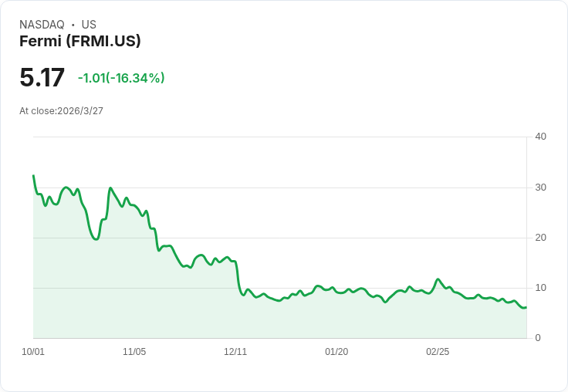568x392 pixels.
Task: Select the 11/05 date on the time axis
Action: click(x=134, y=352)
